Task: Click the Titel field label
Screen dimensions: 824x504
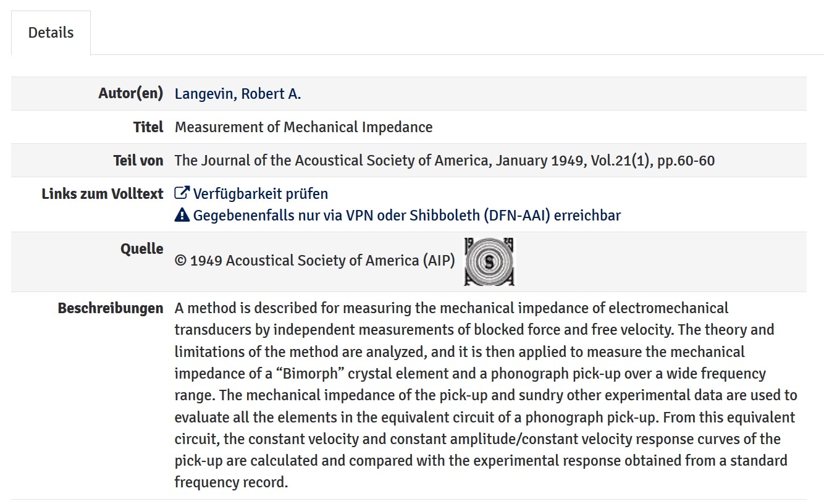Action: click(x=148, y=127)
